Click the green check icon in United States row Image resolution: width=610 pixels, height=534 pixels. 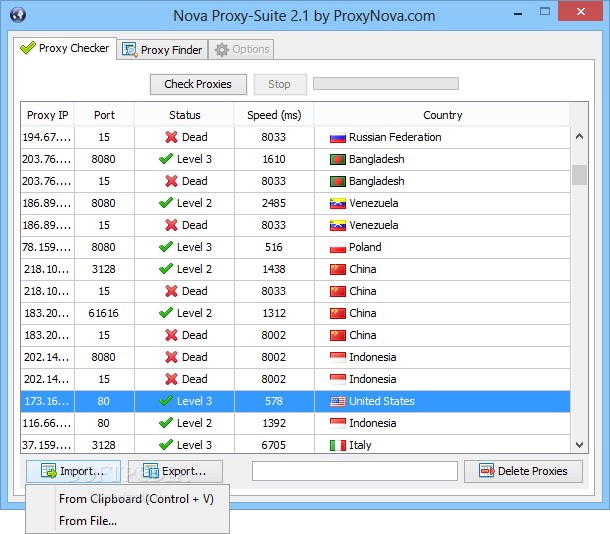[x=166, y=401]
